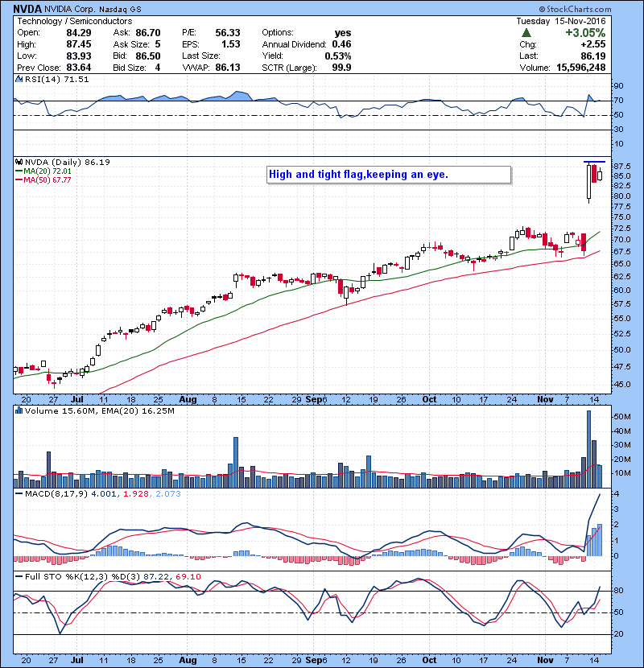Screen dimensions: 644x668
Task: Click the RSI(14) 71.51 label
Action: (56, 79)
